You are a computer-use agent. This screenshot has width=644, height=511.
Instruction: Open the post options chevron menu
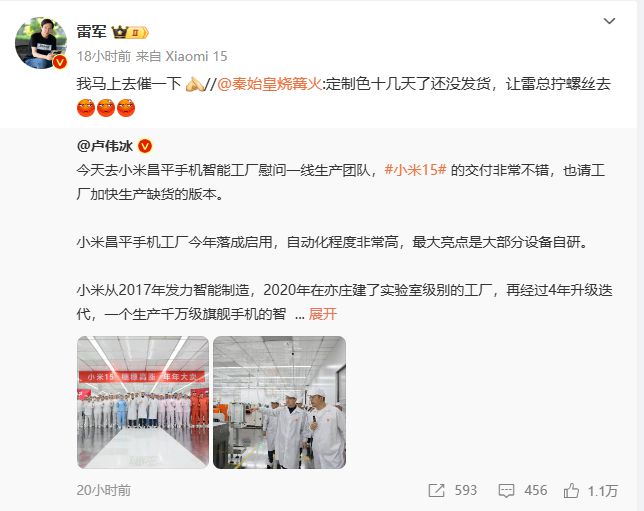609,21
